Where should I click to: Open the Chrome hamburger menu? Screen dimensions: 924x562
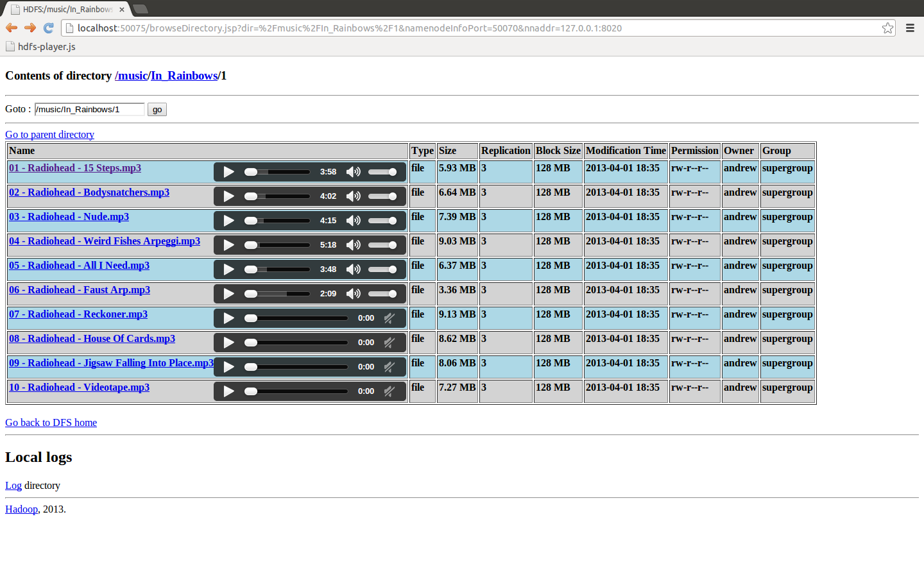coord(910,28)
